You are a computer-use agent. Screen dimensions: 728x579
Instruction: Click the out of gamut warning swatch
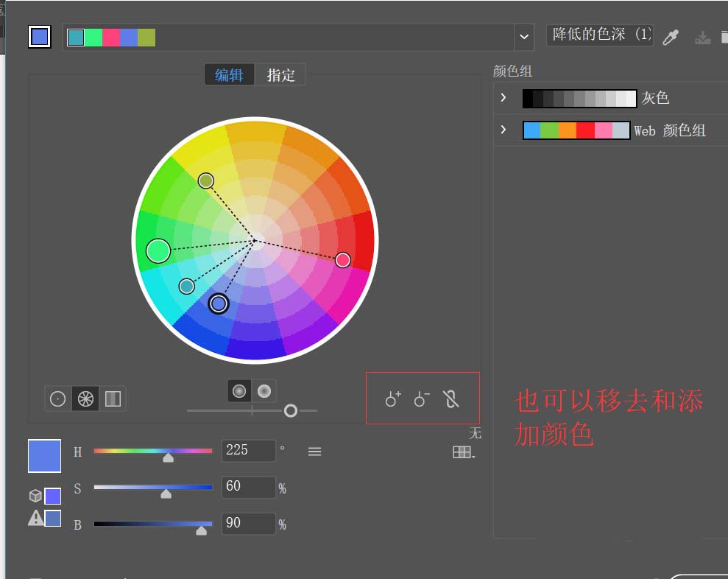coord(52,518)
